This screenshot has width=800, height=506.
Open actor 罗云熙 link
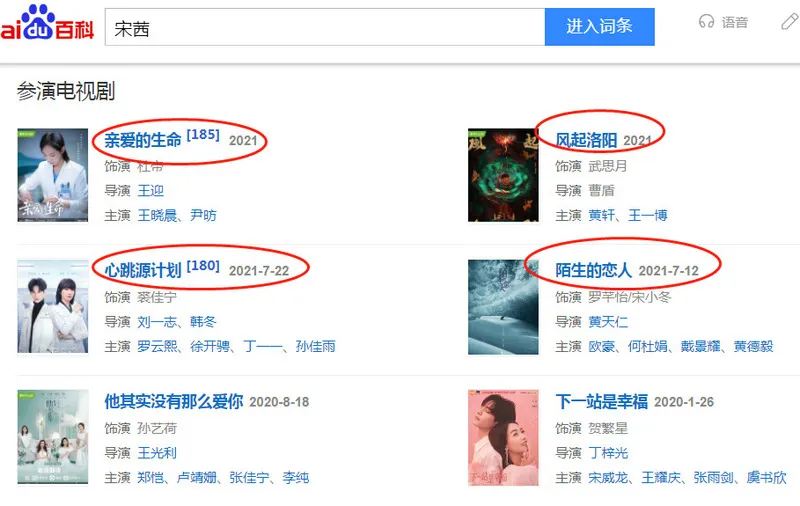pyautogui.click(x=158, y=347)
